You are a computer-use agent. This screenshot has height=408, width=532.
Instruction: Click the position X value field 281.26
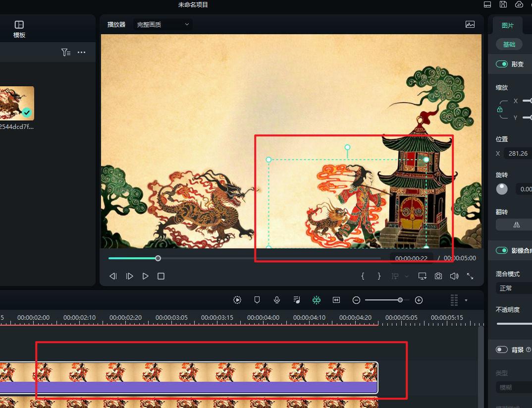518,153
